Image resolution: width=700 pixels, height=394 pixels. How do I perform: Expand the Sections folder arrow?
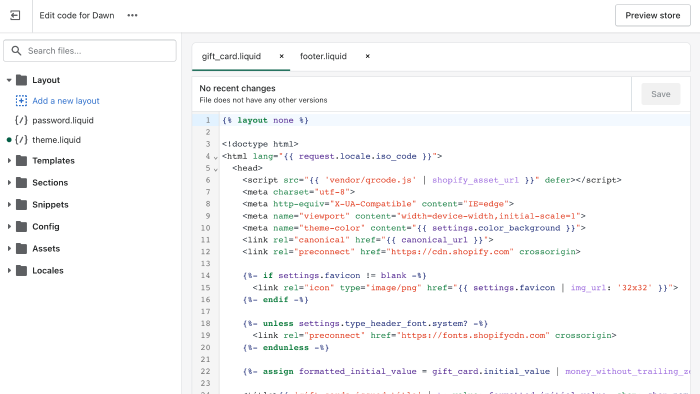point(9,182)
